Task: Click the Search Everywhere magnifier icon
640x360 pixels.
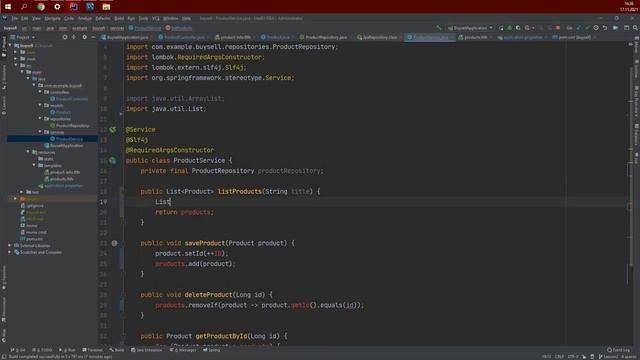Action: click(x=635, y=28)
